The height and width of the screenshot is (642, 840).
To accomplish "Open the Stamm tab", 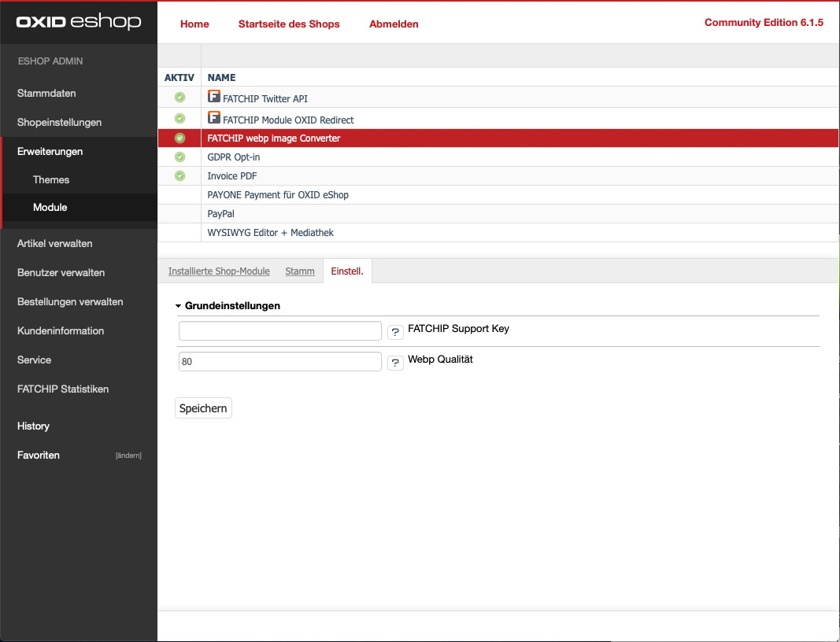I will 300,271.
